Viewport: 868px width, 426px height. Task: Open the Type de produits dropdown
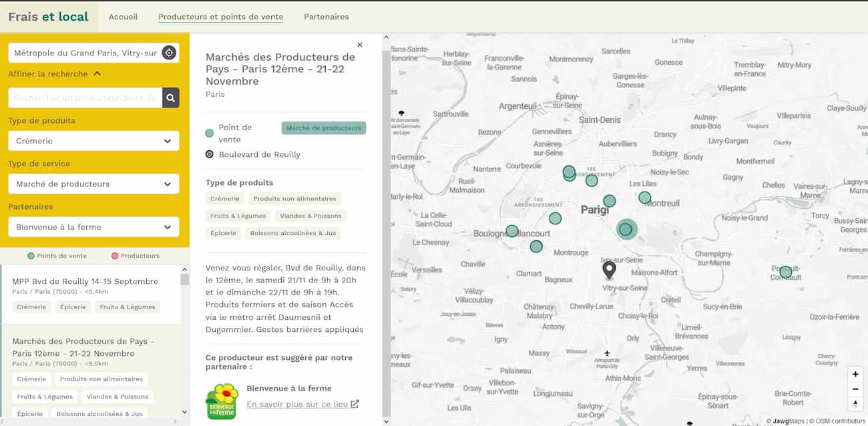click(93, 141)
